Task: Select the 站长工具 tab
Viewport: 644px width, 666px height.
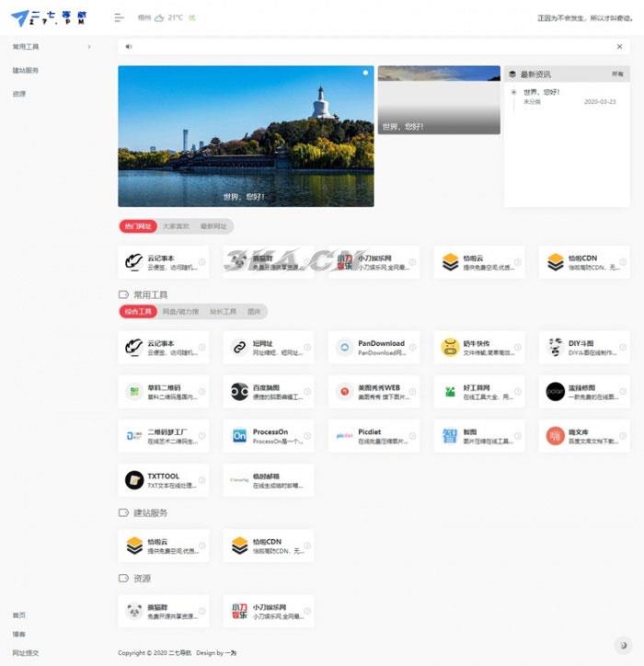Action: tap(223, 312)
